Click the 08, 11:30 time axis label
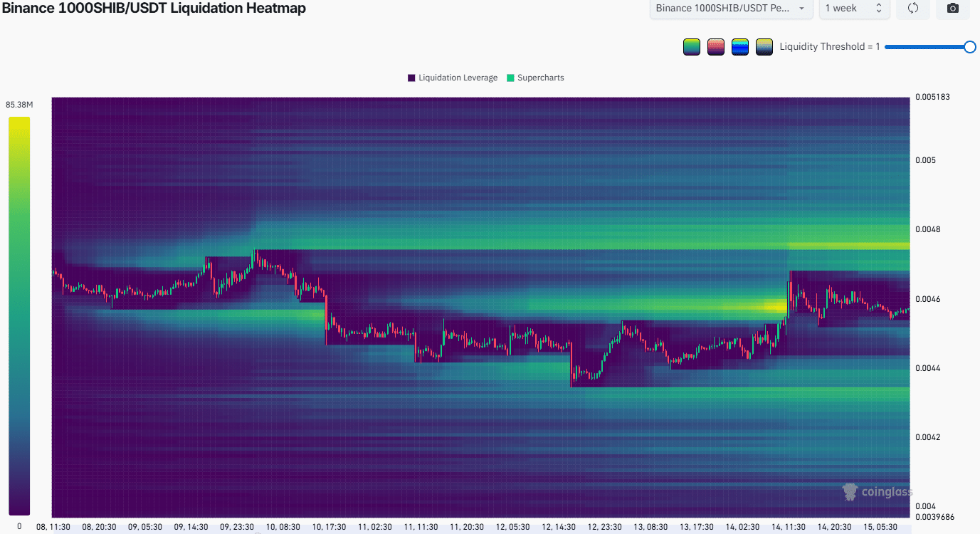This screenshot has width=980, height=534. click(53, 527)
